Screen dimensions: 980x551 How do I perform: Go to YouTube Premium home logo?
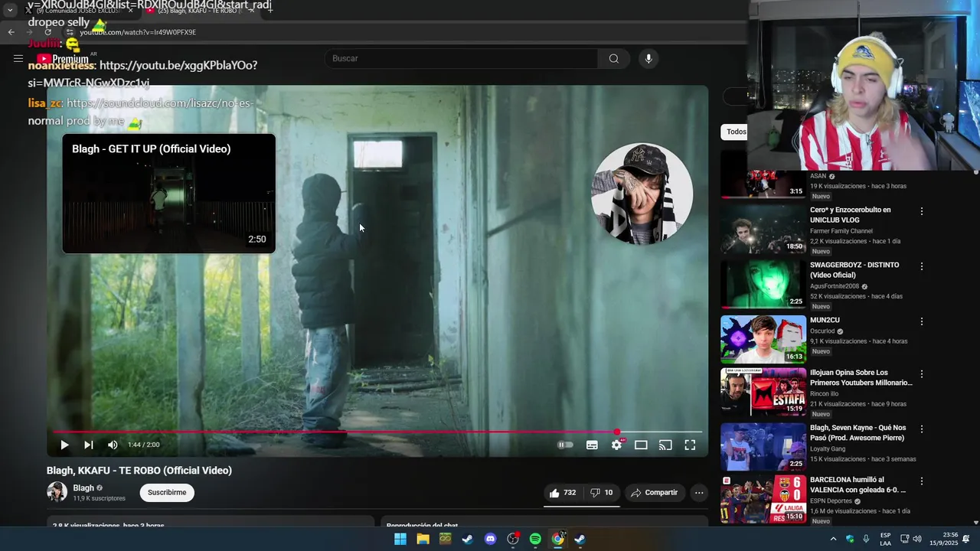pos(63,59)
